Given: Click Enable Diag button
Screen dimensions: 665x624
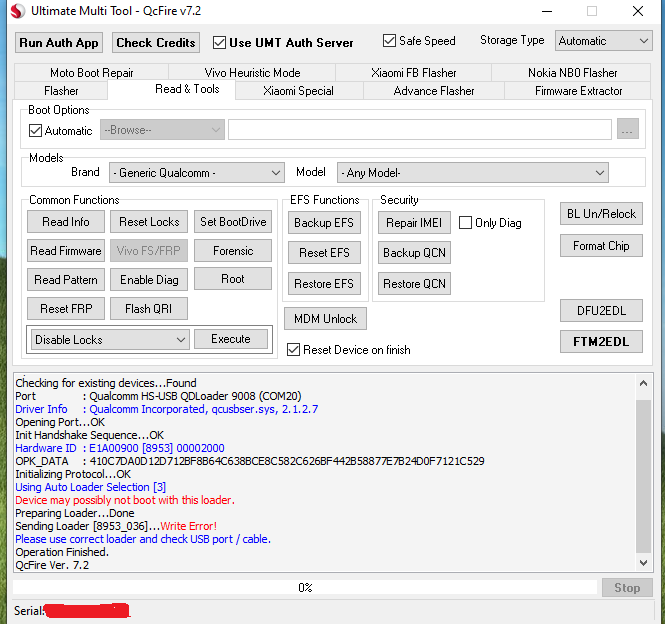Looking at the screenshot, I should click(x=149, y=280).
